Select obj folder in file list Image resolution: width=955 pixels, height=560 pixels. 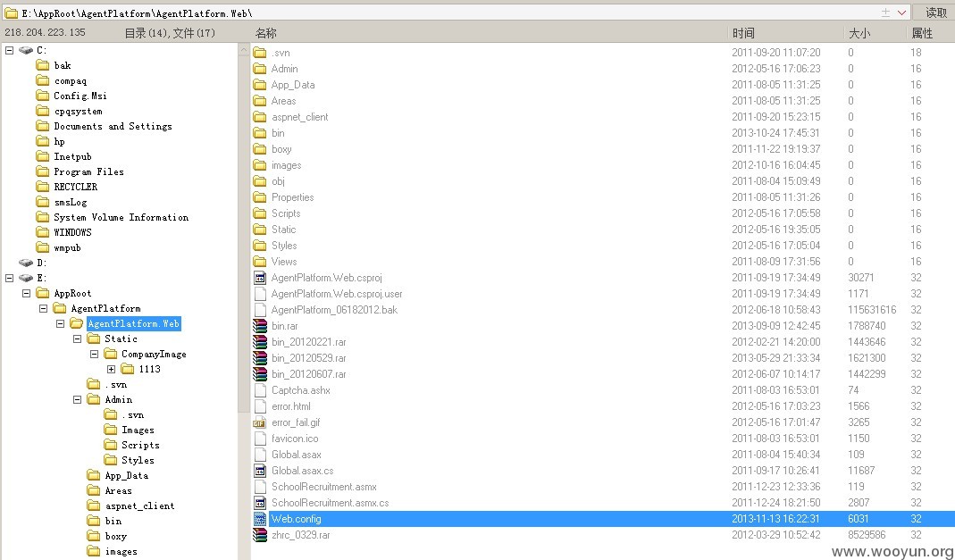click(x=278, y=181)
